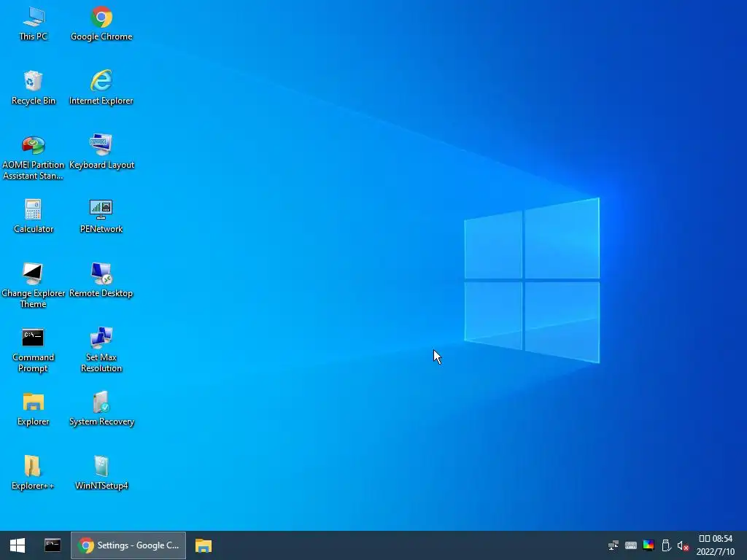The width and height of the screenshot is (747, 560).
Task: Select the Explorer desktop shortcut
Action: point(34,410)
